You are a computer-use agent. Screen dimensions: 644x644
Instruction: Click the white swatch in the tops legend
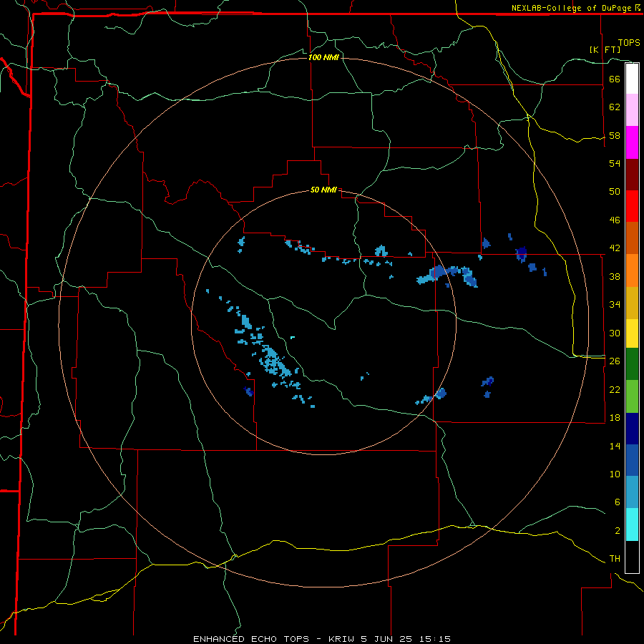(x=632, y=79)
